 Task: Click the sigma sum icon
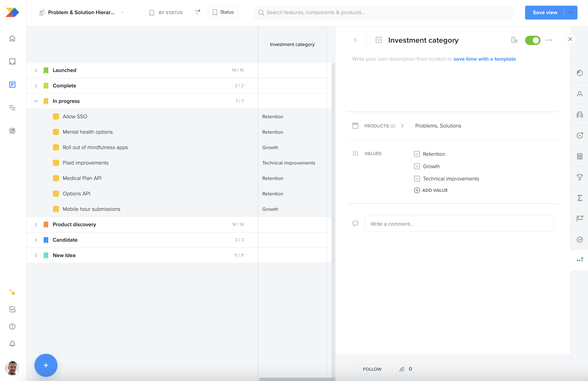coord(580,198)
